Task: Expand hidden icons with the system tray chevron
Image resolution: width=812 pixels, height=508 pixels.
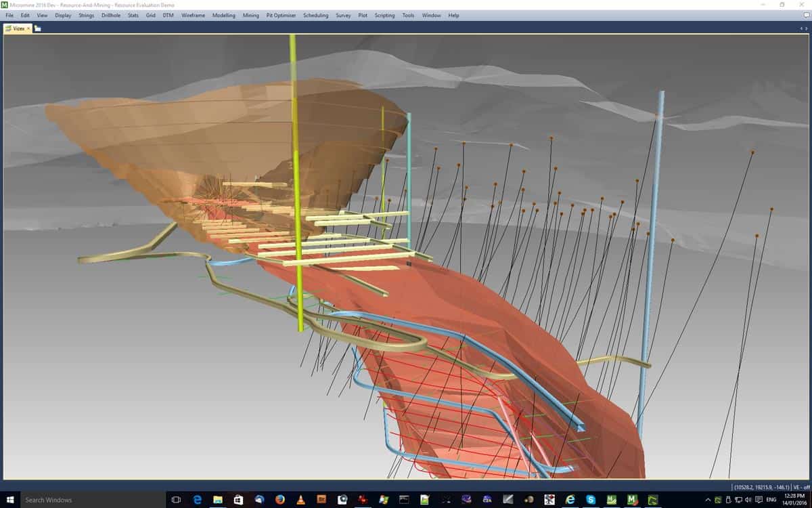Action: (709, 500)
